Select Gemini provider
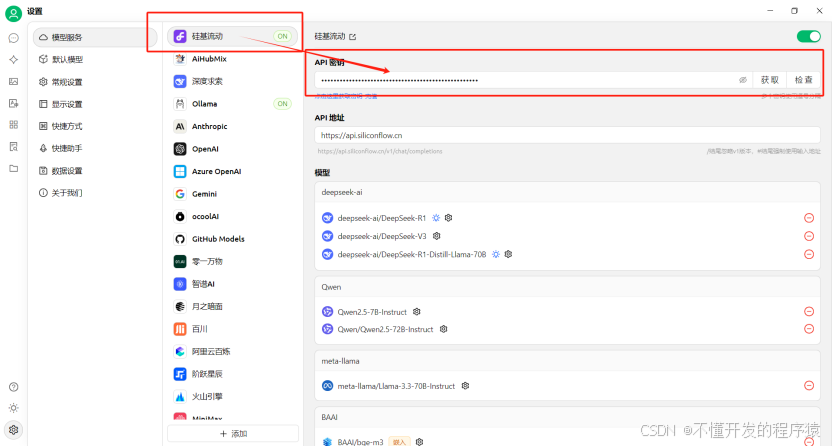This screenshot has width=832, height=446. pyautogui.click(x=232, y=194)
